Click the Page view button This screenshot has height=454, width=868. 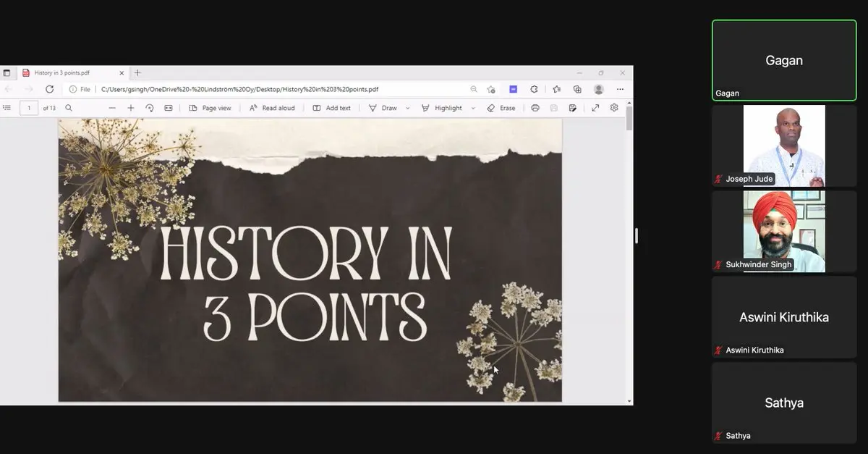(x=210, y=108)
